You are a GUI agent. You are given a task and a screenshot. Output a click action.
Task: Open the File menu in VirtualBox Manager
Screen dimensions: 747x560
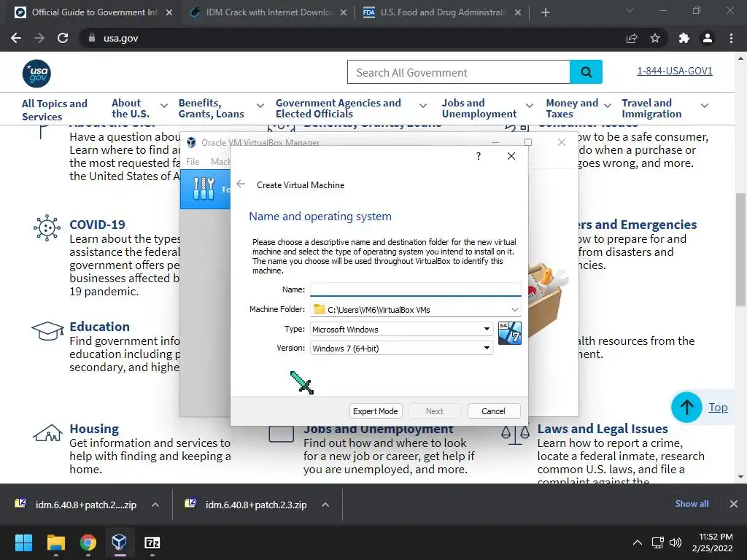pyautogui.click(x=193, y=162)
